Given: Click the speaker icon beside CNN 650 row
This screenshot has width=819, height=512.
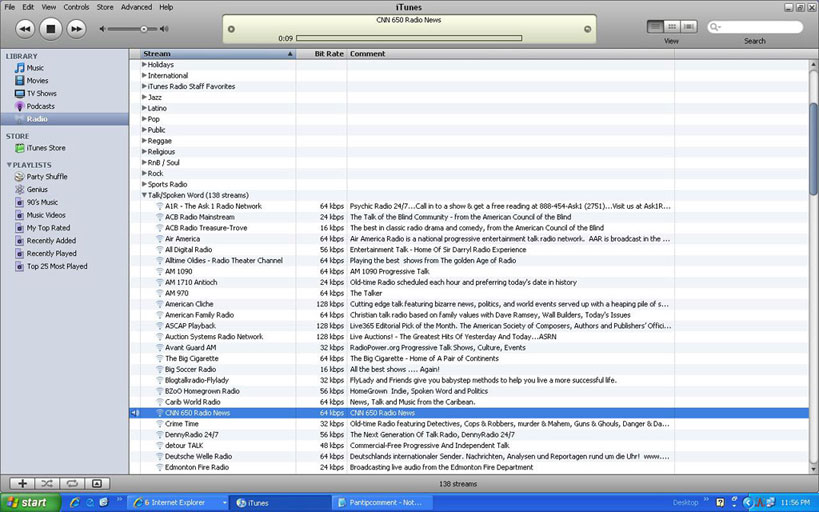Looking at the screenshot, I should coord(135,413).
